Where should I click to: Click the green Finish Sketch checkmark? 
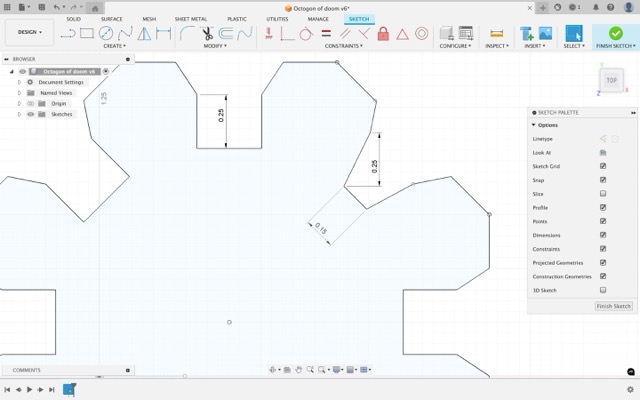click(x=616, y=33)
